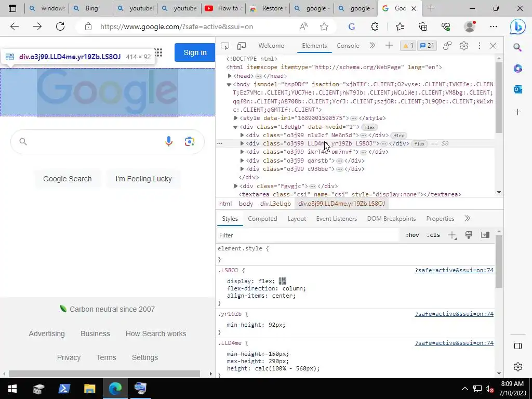Click the styles Filter input field
The width and height of the screenshot is (532, 399).
click(x=308, y=235)
